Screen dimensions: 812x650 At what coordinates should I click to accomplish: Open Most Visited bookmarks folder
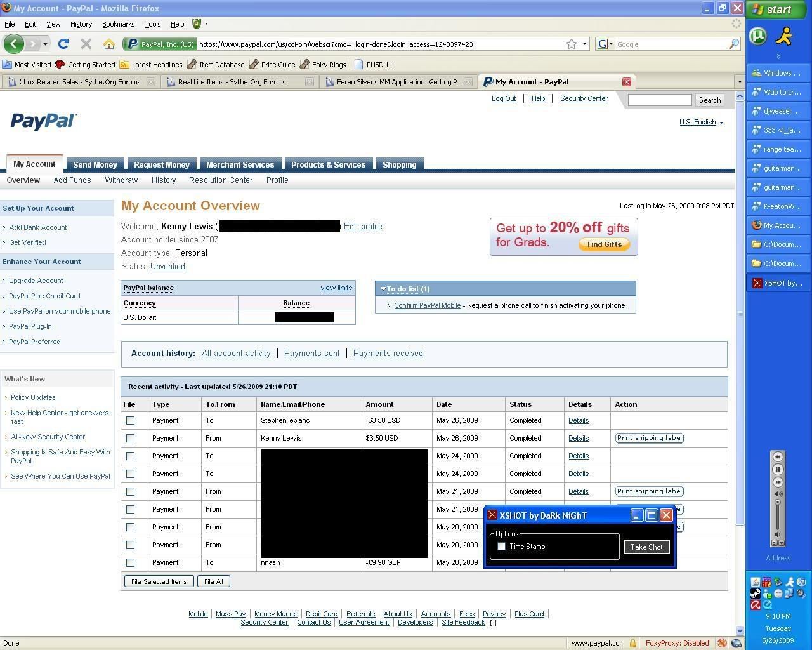tap(27, 65)
